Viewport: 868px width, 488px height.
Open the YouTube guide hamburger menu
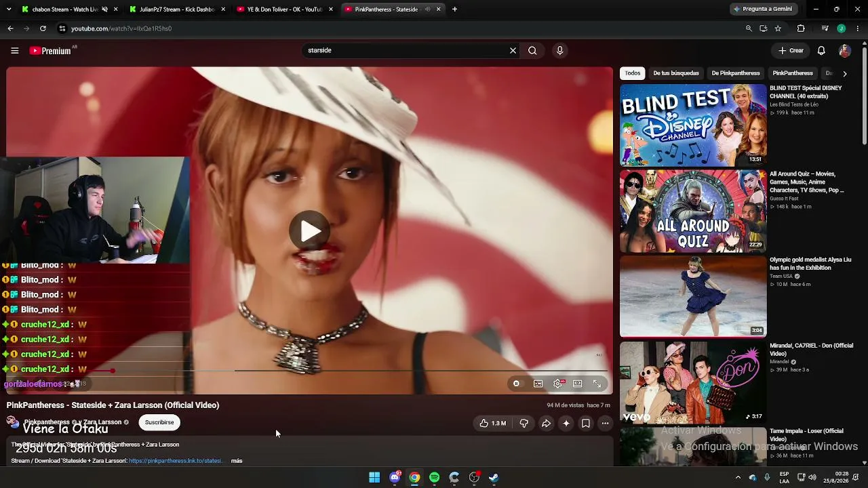pos(14,51)
